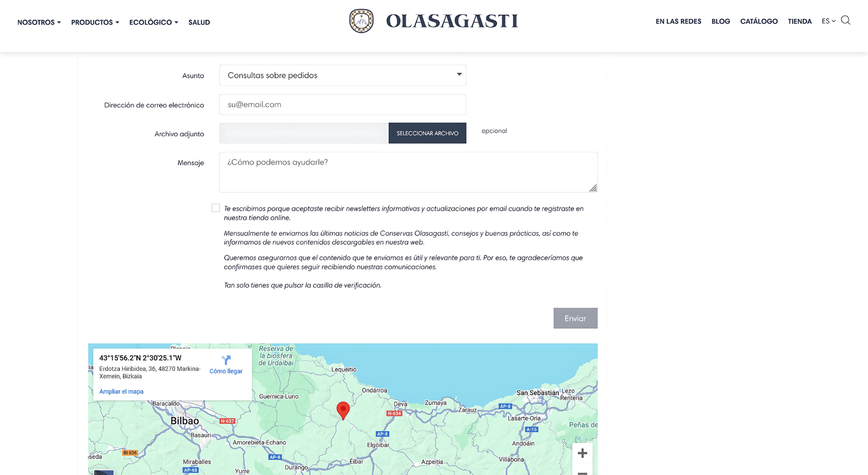Click SELECCIONAR ARCHIVO to attach a file
The width and height of the screenshot is (868, 475).
pos(427,133)
